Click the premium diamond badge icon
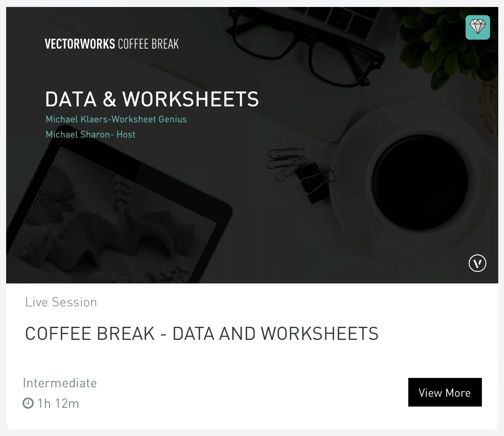Image resolution: width=504 pixels, height=436 pixels. click(477, 27)
